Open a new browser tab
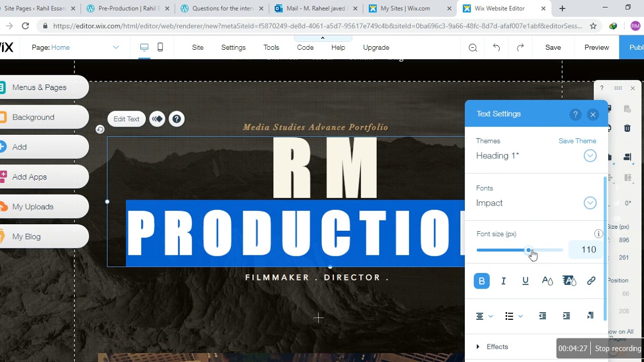This screenshot has width=644, height=362. click(562, 9)
